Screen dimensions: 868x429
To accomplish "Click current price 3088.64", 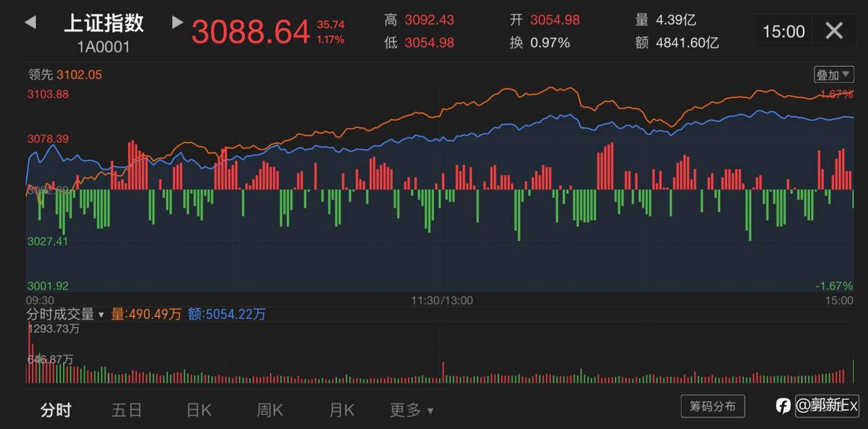I will (251, 32).
